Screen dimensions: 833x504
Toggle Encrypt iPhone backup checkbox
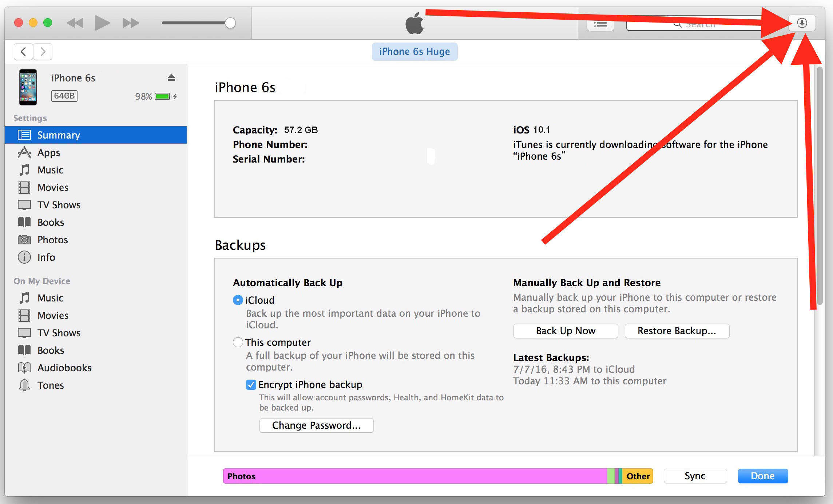250,384
